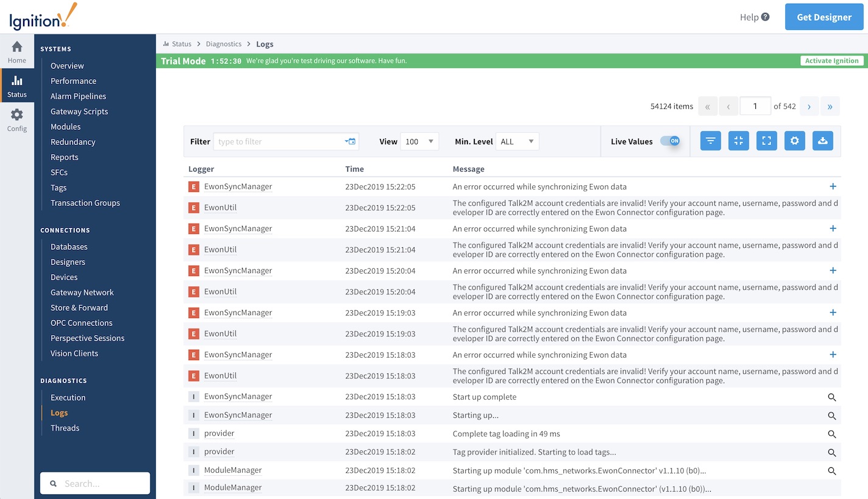Viewport: 868px width, 499px height.
Task: Open Tags status page
Action: (x=59, y=188)
